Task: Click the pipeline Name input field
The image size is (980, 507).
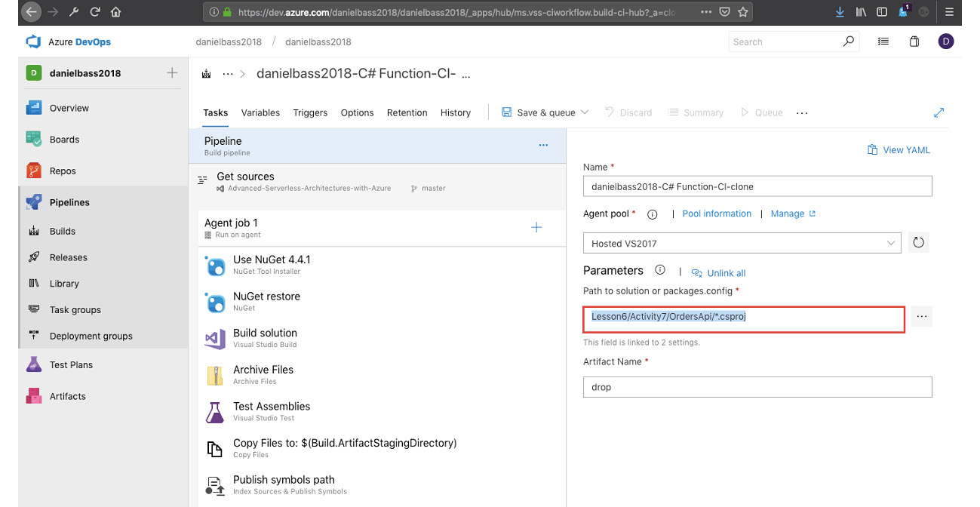Action: (x=757, y=186)
